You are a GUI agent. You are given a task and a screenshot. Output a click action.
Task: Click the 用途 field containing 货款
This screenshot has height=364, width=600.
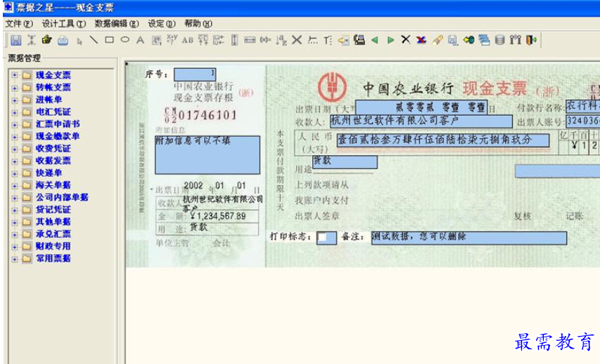(345, 162)
